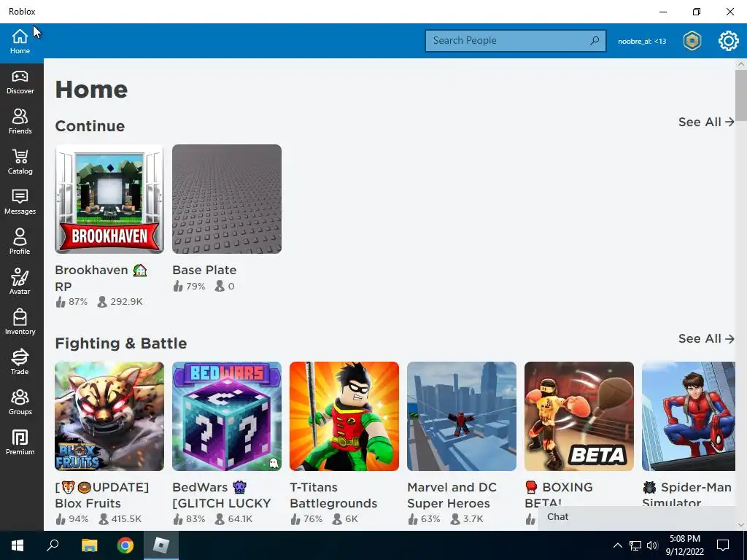
Task: Click the Robux hexagon icon
Action: (x=692, y=41)
